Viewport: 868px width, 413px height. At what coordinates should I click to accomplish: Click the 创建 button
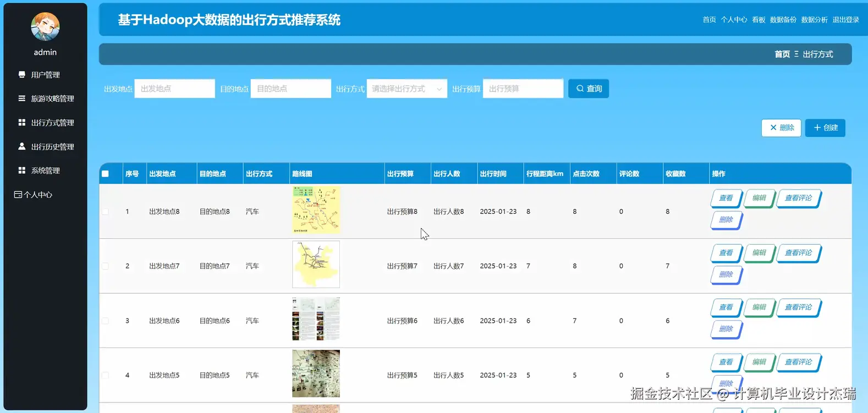825,128
